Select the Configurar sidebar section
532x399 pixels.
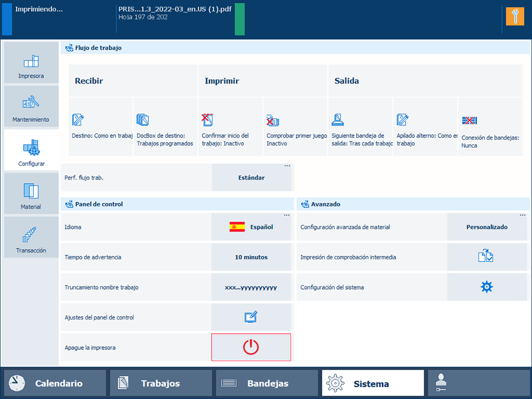[31, 150]
